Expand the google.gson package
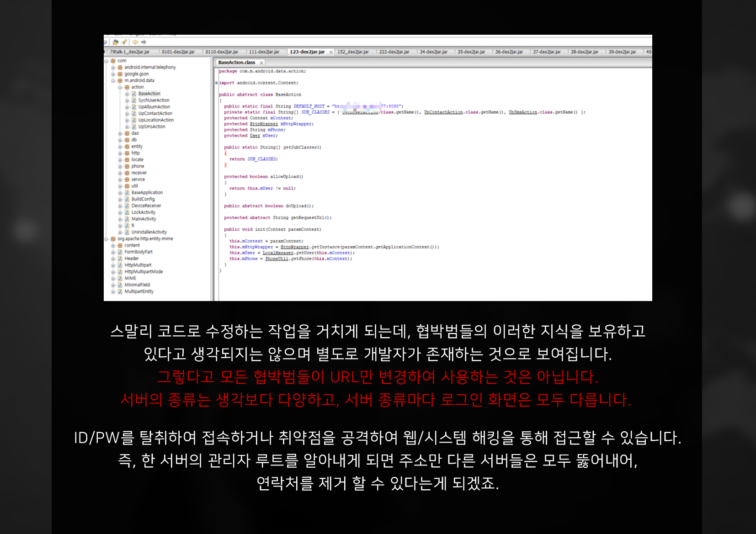756x534 pixels. (113, 74)
